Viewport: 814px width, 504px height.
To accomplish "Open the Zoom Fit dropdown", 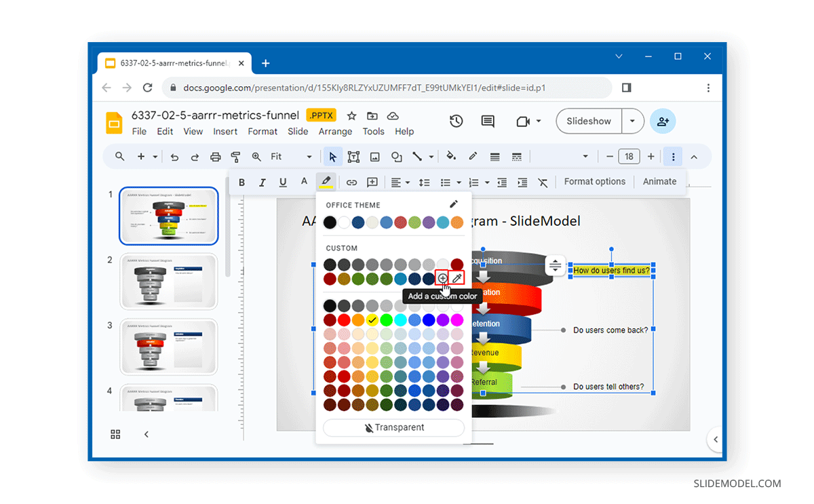I will [309, 156].
